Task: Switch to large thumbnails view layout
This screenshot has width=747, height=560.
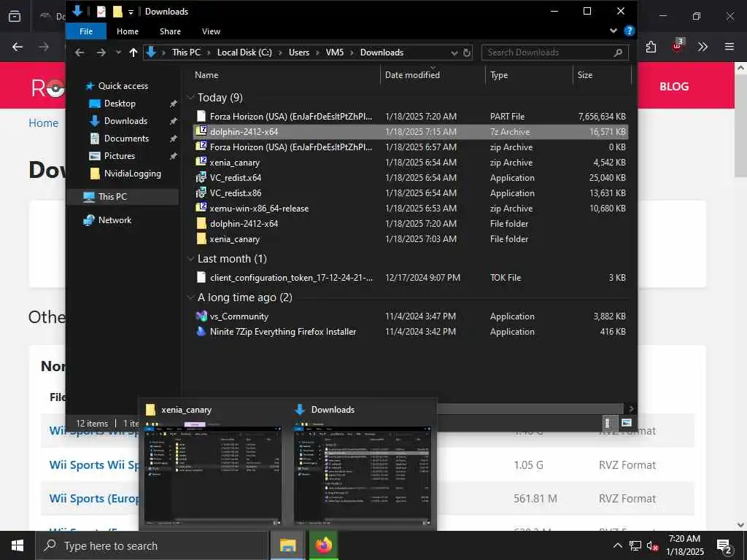Action: point(627,423)
